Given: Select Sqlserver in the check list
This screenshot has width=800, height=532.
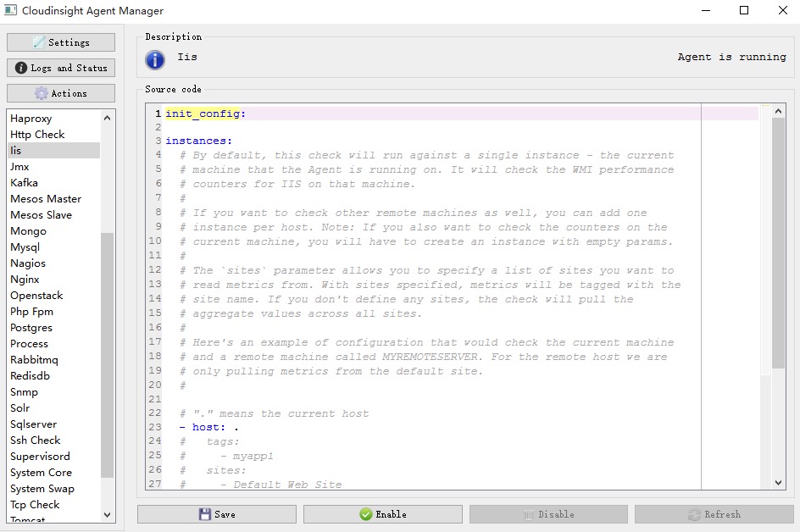Looking at the screenshot, I should (x=54, y=424).
